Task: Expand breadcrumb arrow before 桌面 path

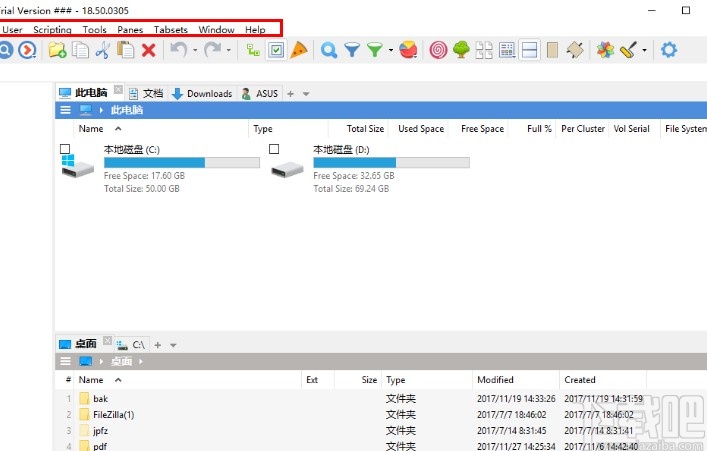Action: tap(101, 361)
